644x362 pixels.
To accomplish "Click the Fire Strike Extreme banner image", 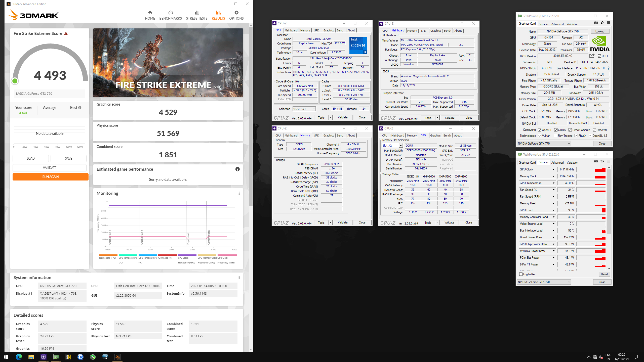I will 168,63.
